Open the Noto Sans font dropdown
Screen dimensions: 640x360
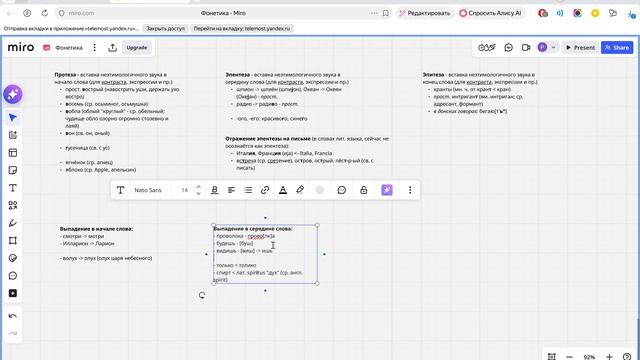coord(148,190)
